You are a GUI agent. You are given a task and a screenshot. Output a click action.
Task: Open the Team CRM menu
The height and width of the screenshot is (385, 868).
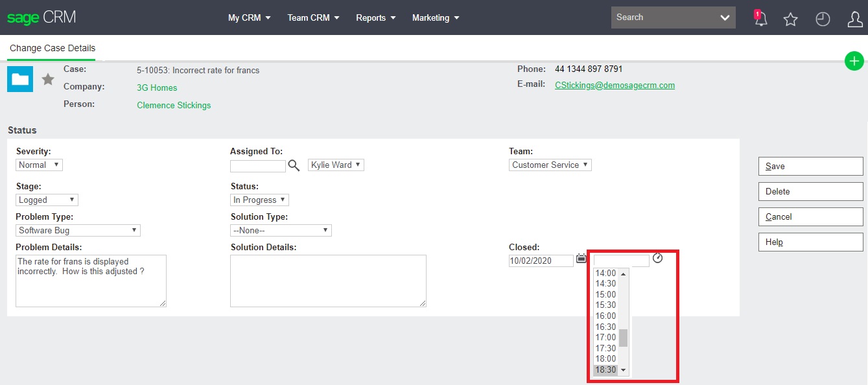[314, 17]
